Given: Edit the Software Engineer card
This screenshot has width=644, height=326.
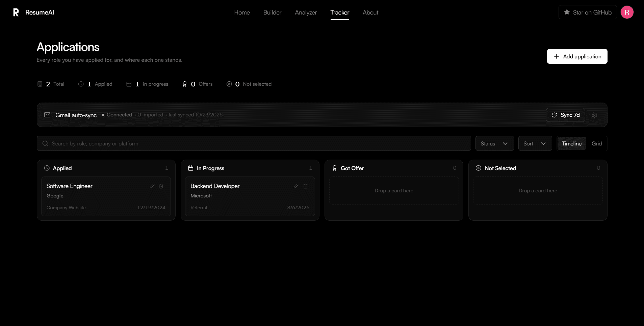Looking at the screenshot, I should point(152,186).
